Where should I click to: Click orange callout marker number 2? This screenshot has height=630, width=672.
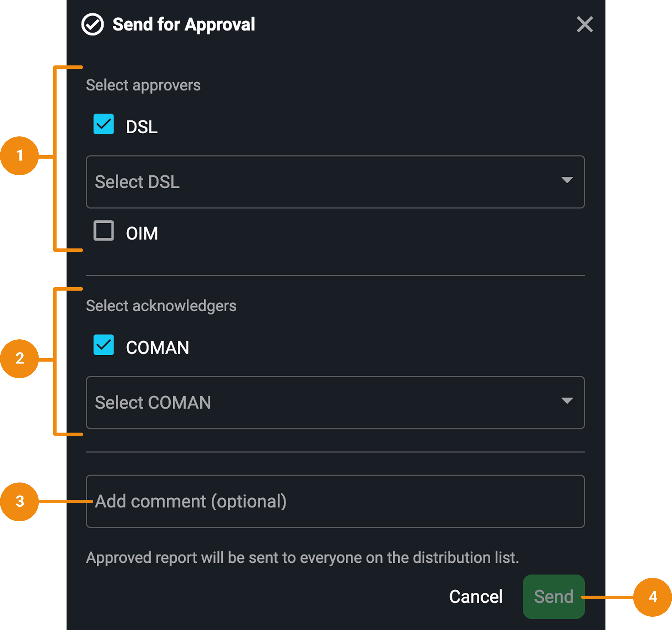coord(20,359)
